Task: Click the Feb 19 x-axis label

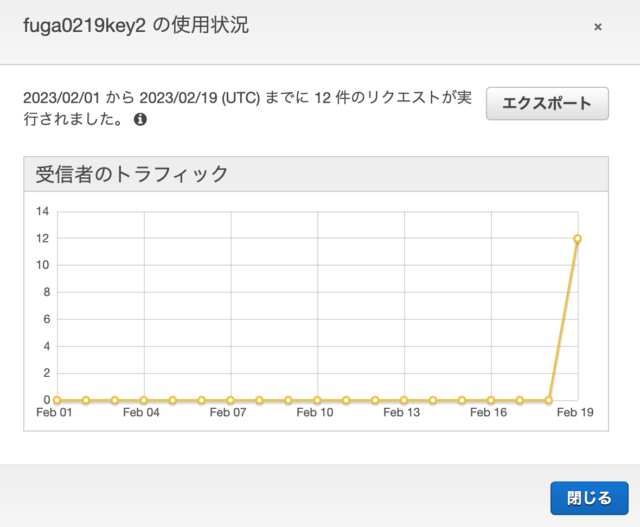Action: 575,412
